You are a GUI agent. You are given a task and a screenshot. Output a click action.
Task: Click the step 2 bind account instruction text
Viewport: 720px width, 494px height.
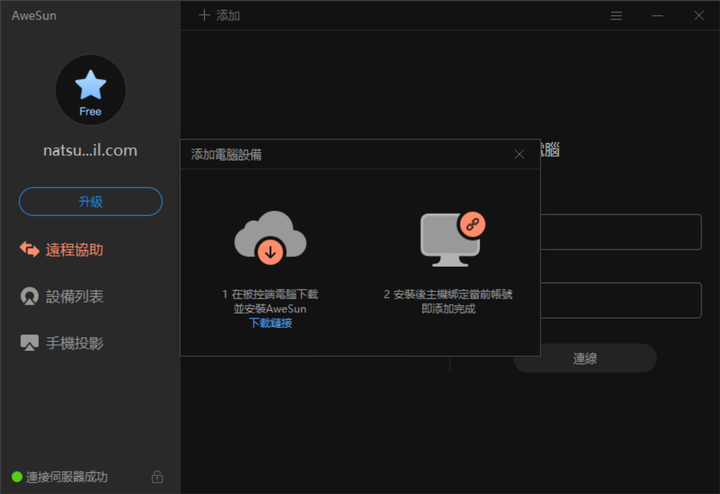click(448, 301)
